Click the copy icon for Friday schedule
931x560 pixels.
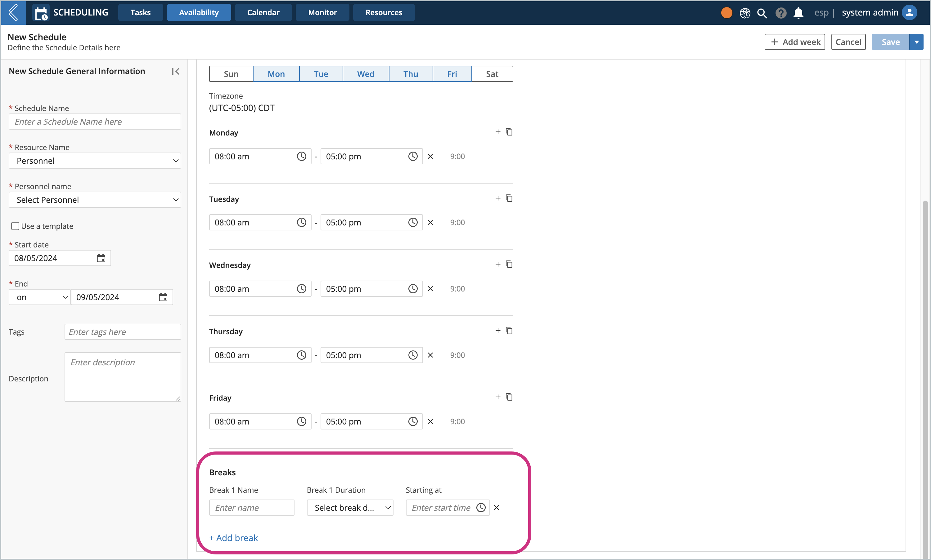[x=509, y=397]
